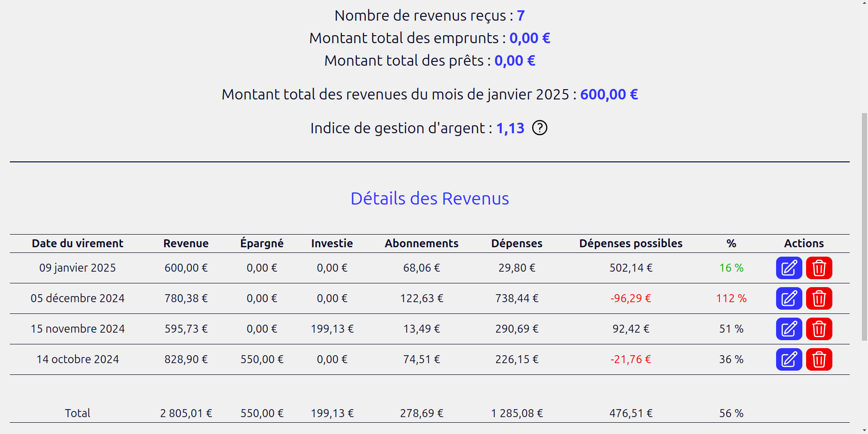Click the Abonnements column header
This screenshot has height=434, width=868.
pyautogui.click(x=421, y=243)
